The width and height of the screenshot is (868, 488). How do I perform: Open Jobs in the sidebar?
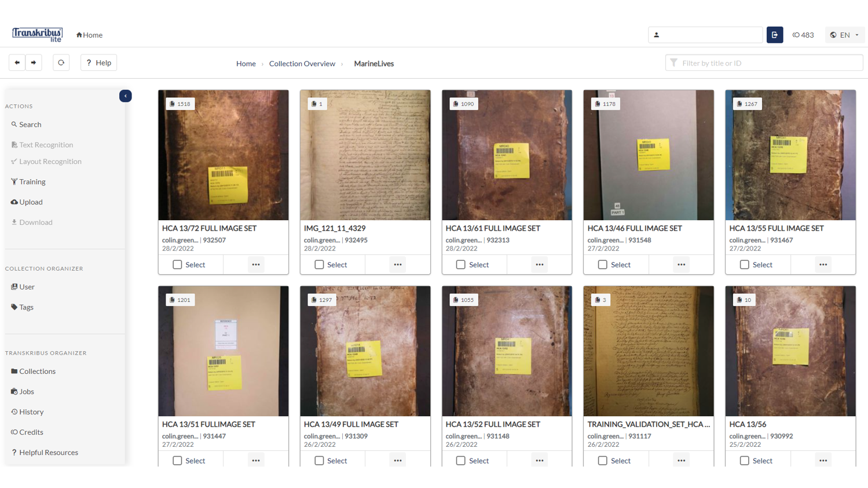click(x=23, y=391)
